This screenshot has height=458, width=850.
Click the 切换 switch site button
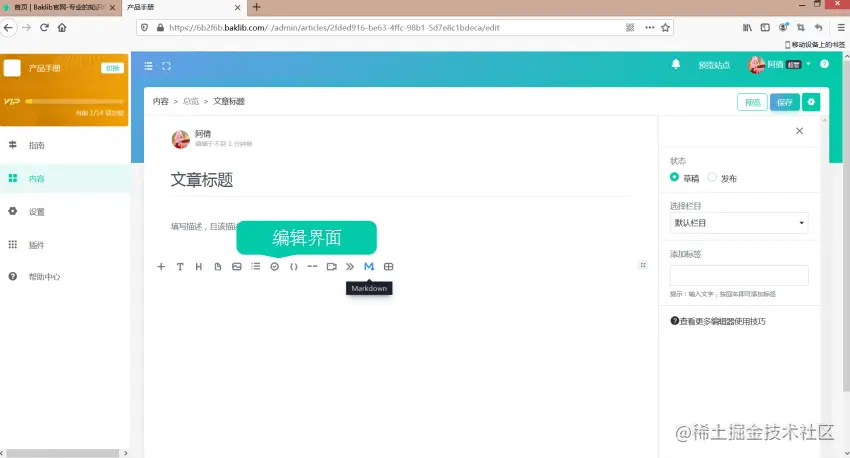pos(112,68)
